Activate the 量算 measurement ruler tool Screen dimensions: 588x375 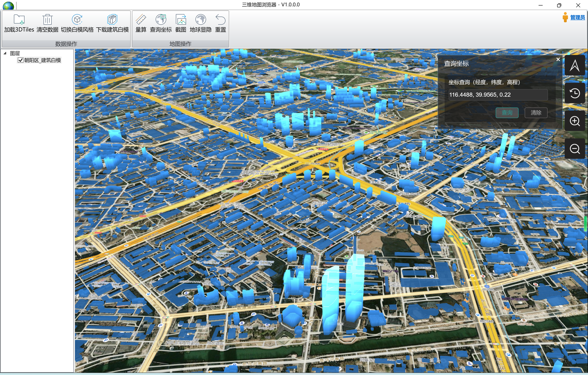tap(141, 20)
